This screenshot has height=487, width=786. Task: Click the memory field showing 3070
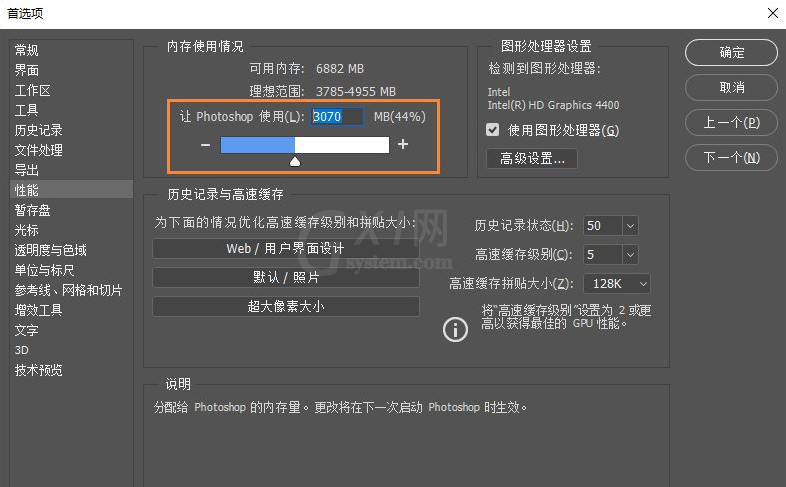point(337,117)
